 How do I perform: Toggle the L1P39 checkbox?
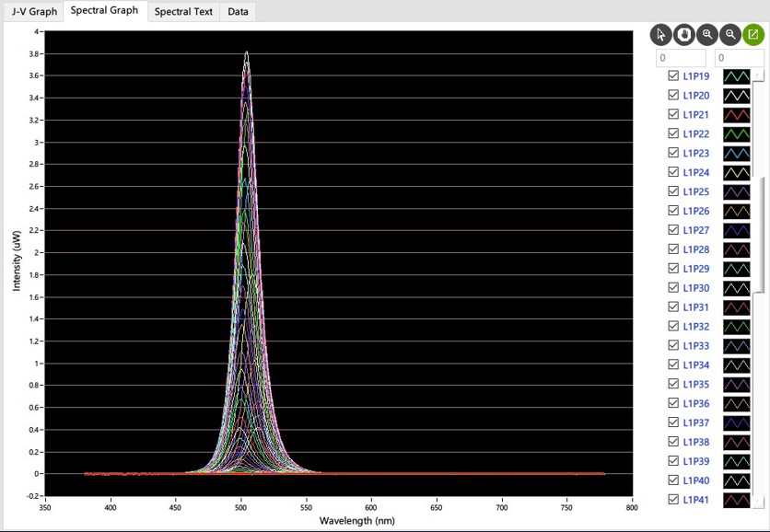(673, 461)
